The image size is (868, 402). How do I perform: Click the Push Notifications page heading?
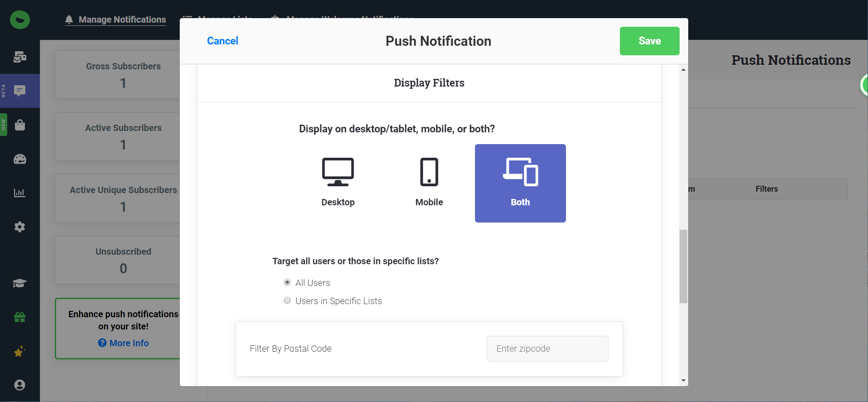(791, 60)
